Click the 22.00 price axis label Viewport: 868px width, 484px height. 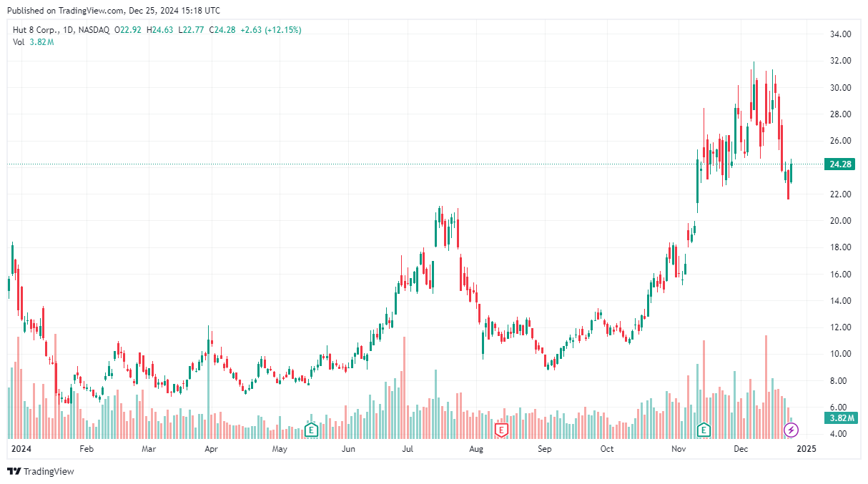[839, 194]
